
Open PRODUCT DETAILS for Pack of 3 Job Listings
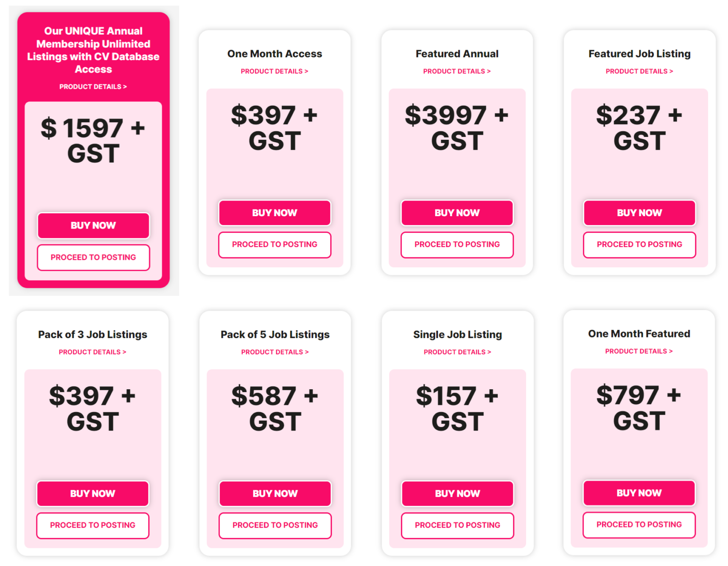[x=92, y=352]
